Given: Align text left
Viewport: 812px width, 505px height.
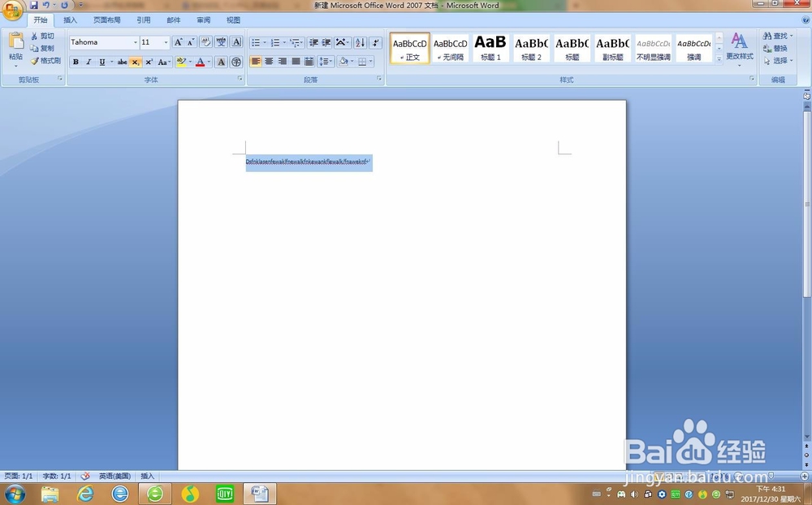Looking at the screenshot, I should click(x=256, y=62).
